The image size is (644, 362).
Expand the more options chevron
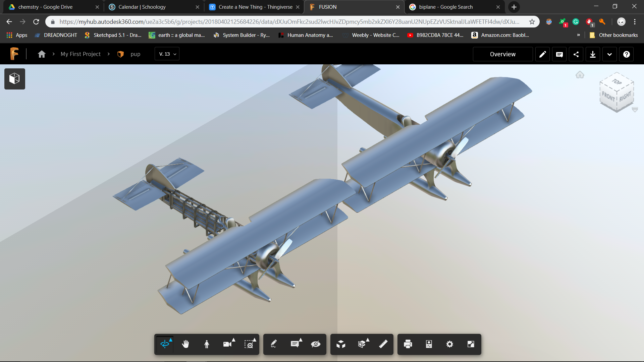tap(609, 54)
